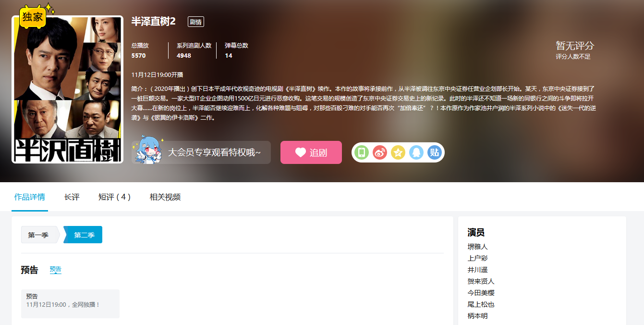Screen dimensions: 644x325
Task: Click the green mobile phone share icon
Action: [x=362, y=152]
